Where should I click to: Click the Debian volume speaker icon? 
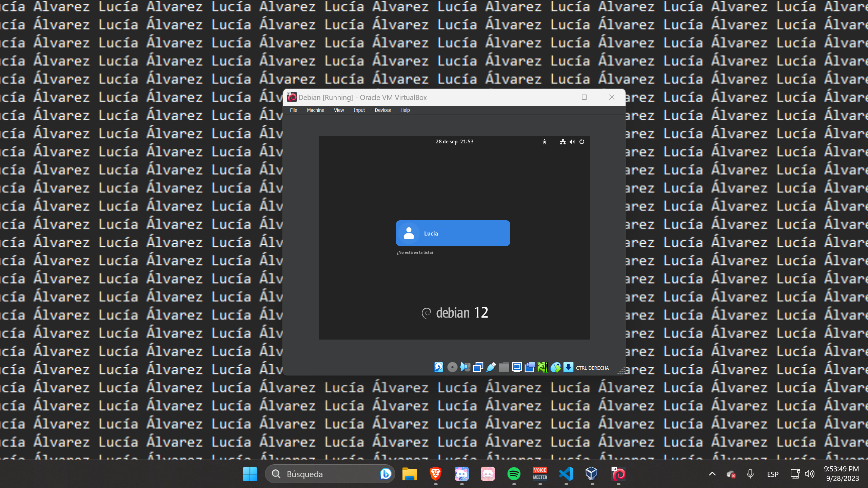pyautogui.click(x=572, y=142)
